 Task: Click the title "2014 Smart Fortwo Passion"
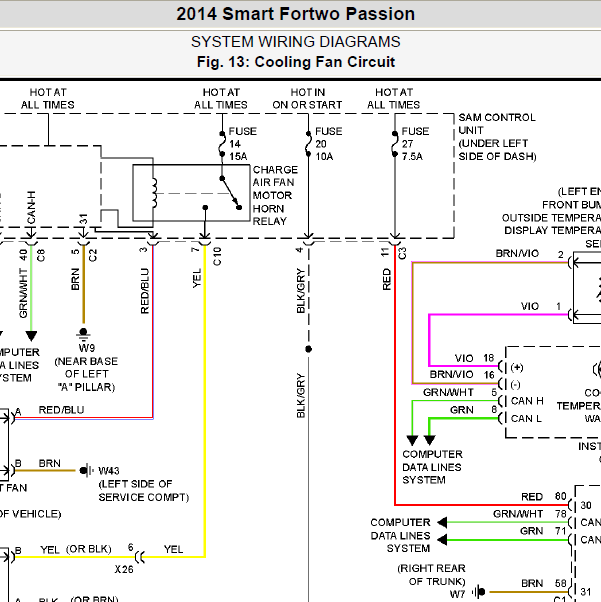(x=295, y=14)
